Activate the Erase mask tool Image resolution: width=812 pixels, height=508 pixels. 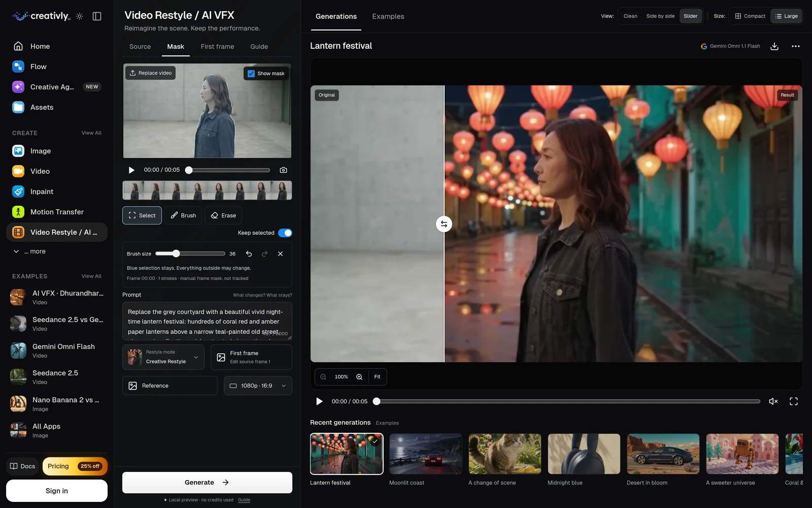(223, 215)
